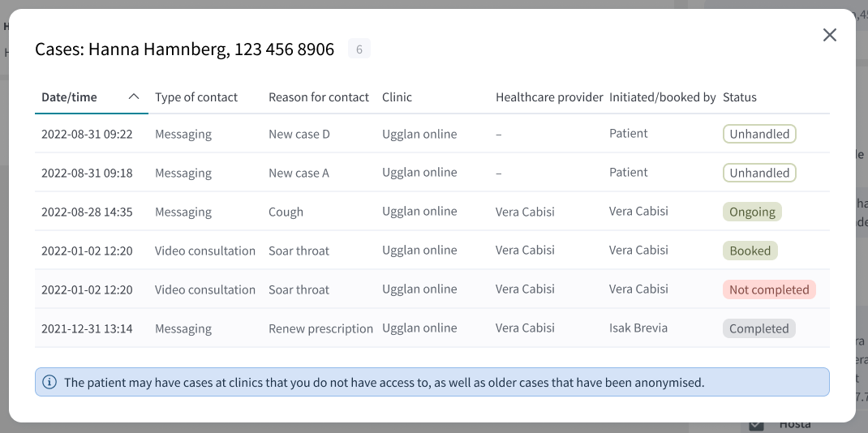Viewport: 868px width, 433px height.
Task: Click the info icon in the blue notice
Action: [49, 382]
